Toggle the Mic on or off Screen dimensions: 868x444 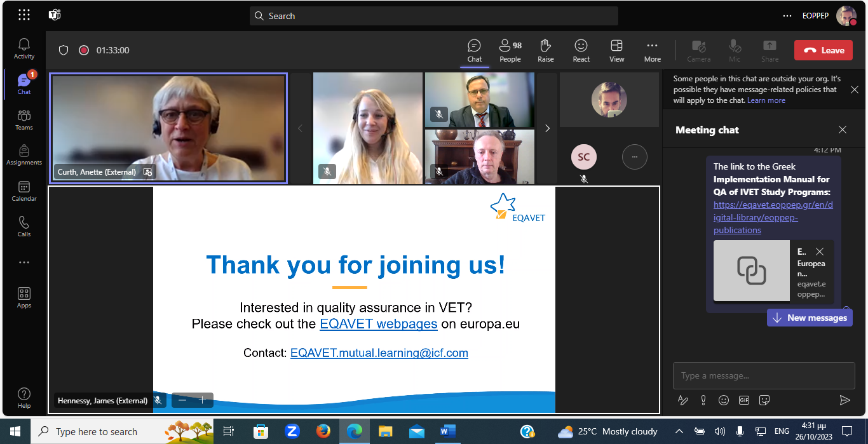[735, 50]
